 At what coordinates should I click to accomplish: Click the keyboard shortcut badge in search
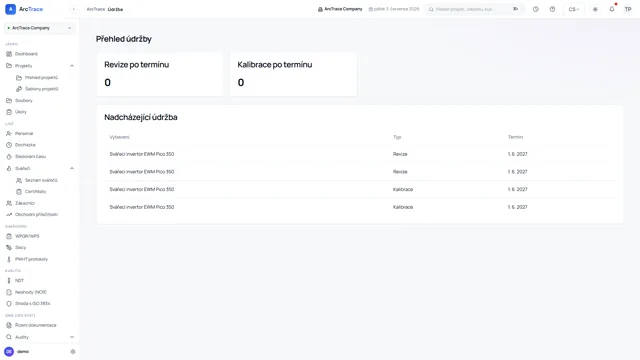pyautogui.click(x=516, y=9)
